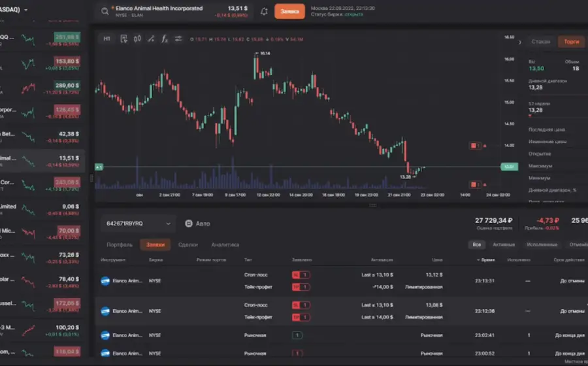The height and width of the screenshot is (366, 588).
Task: Click Elanco logo in 23:00:52 order row
Action: click(x=105, y=353)
